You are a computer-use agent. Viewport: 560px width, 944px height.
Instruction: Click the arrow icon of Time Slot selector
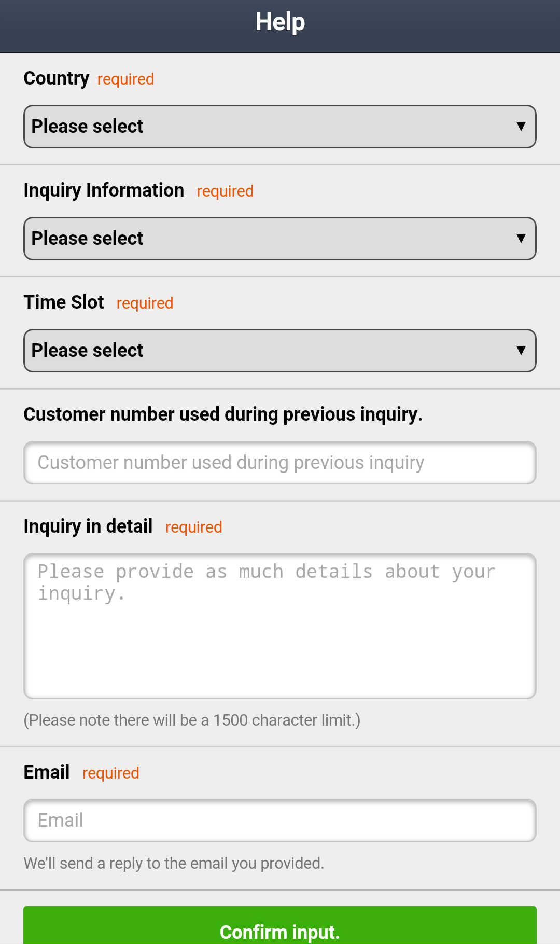click(521, 350)
